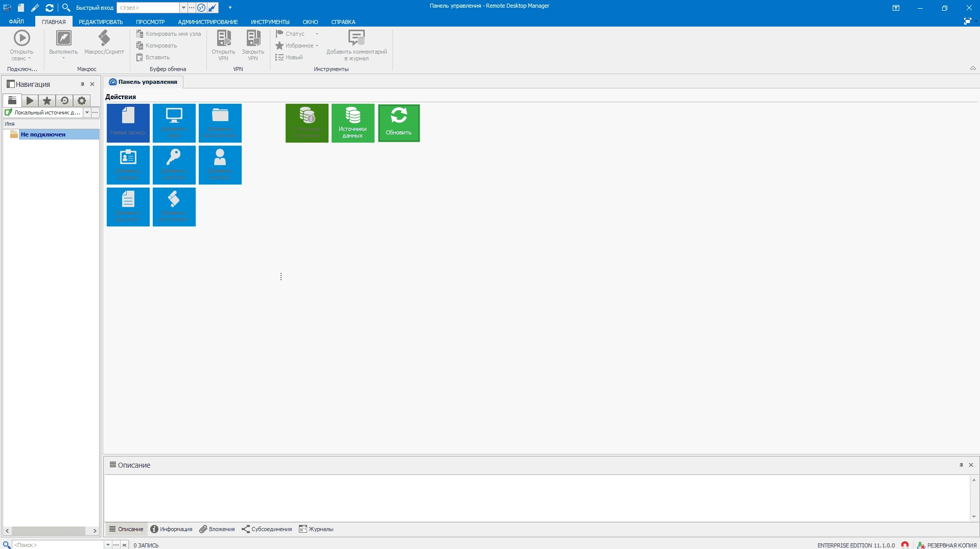Image resolution: width=980 pixels, height=549 pixels.
Task: Click the ellipsis button beside Узел field
Action: [x=192, y=8]
